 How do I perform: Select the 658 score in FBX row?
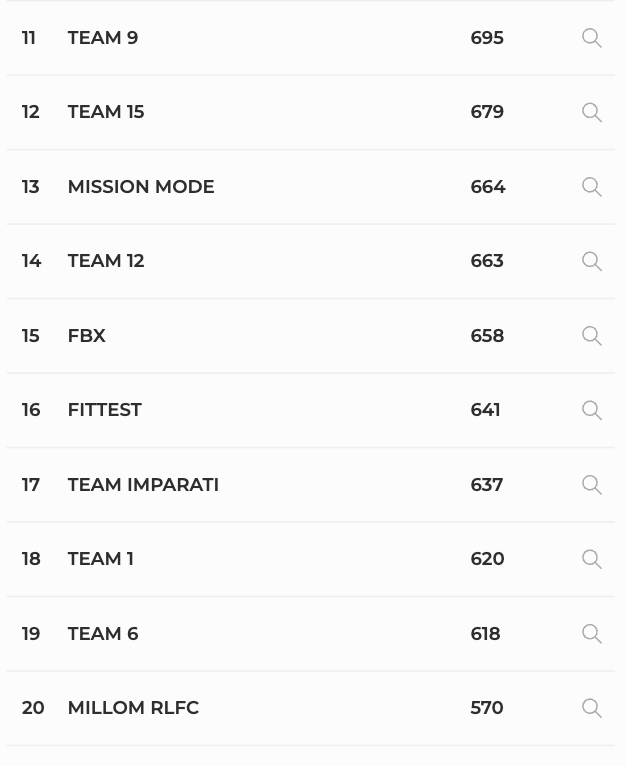click(x=487, y=336)
